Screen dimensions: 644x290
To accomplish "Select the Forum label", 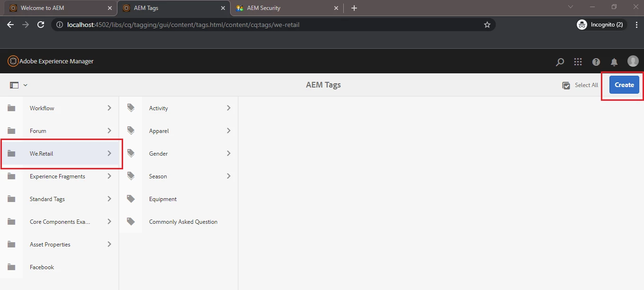I will coord(38,131).
